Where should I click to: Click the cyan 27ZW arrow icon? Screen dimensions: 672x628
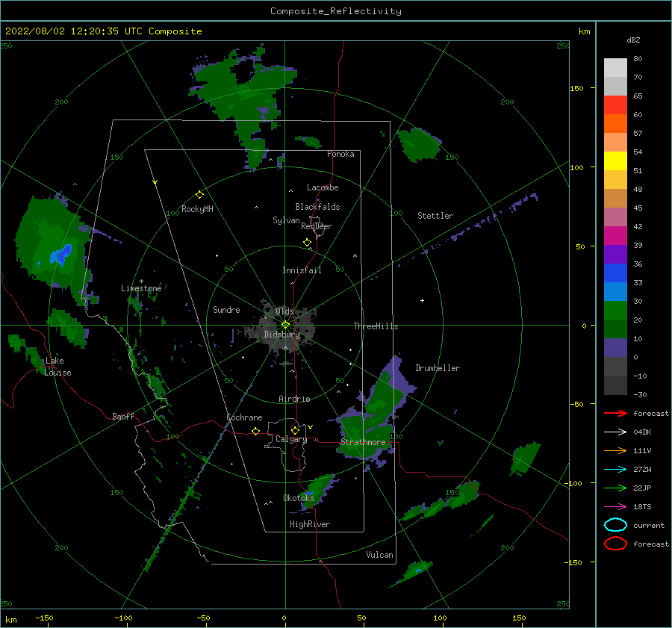click(615, 470)
